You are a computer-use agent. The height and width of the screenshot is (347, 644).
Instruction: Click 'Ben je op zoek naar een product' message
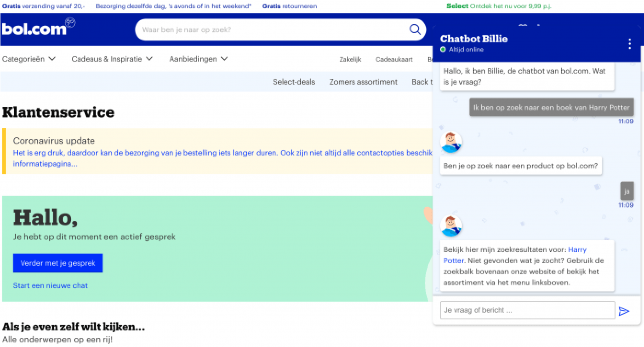coord(521,166)
